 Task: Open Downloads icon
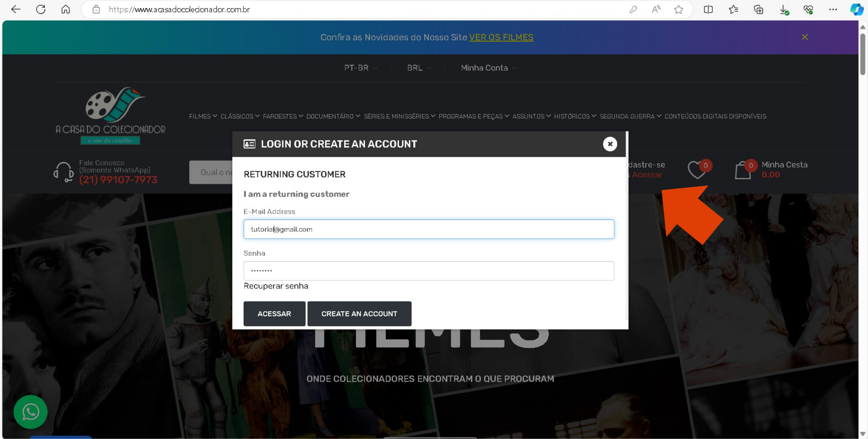[784, 9]
